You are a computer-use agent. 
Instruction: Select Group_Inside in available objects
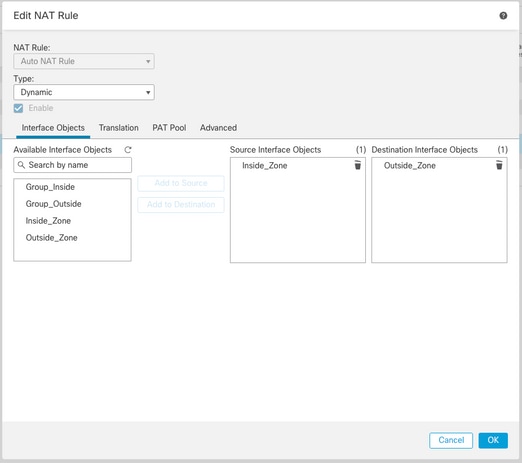50,187
